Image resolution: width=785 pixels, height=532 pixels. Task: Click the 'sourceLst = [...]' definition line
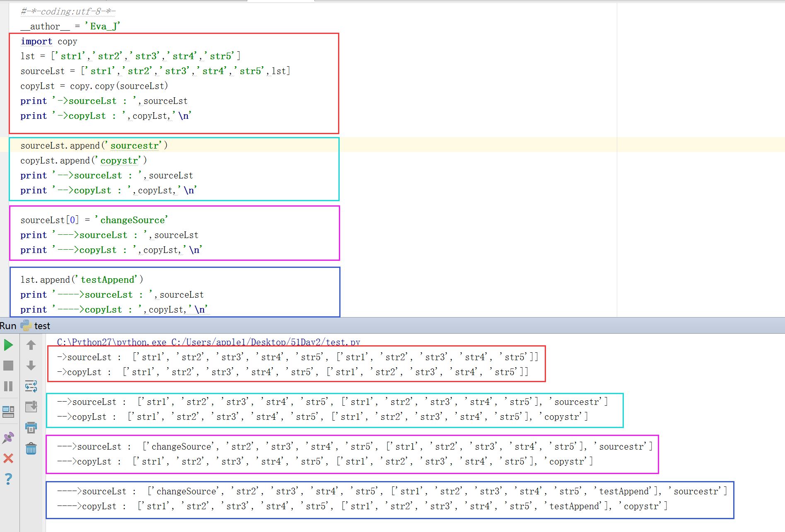click(x=155, y=71)
